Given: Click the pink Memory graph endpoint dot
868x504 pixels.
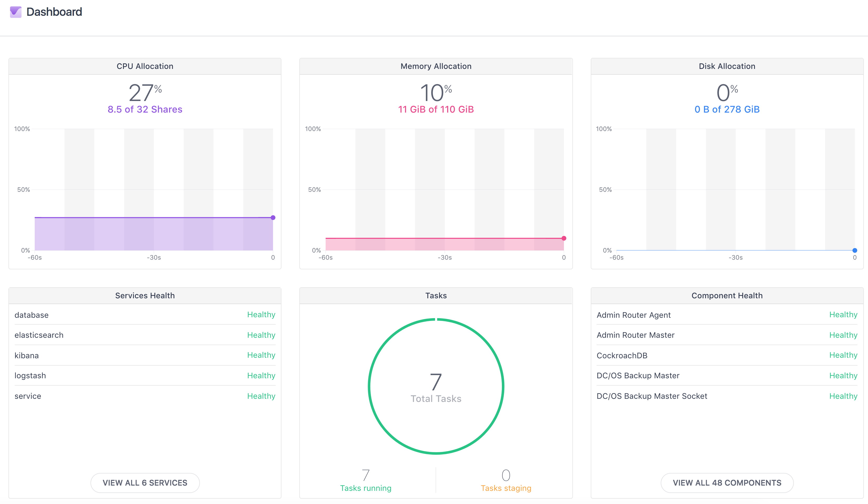Looking at the screenshot, I should 564,238.
